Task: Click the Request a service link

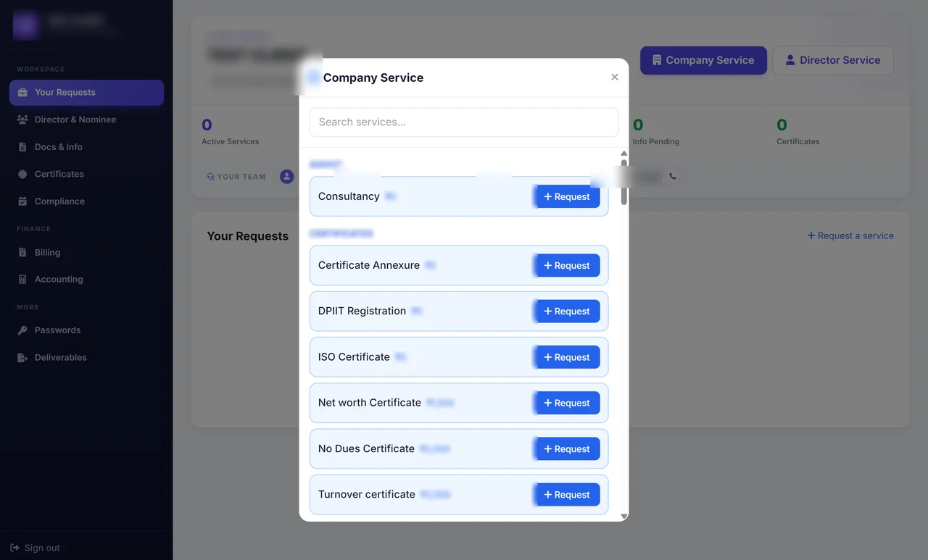Action: point(850,235)
